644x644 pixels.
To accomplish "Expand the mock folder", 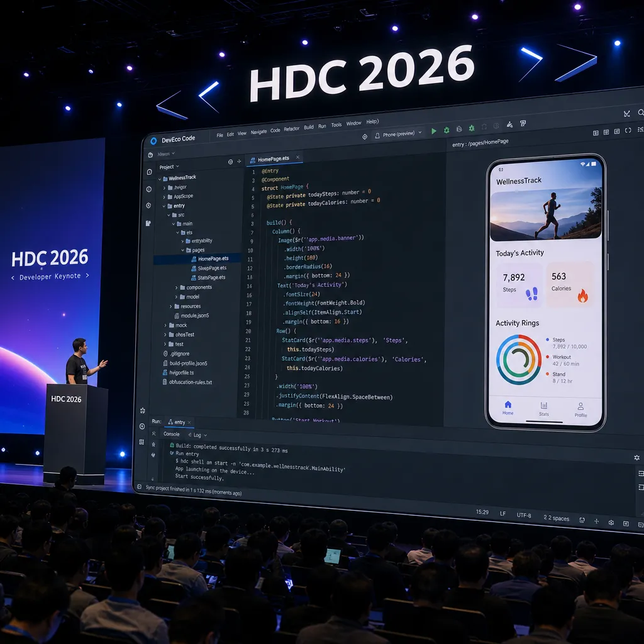I will [165, 325].
